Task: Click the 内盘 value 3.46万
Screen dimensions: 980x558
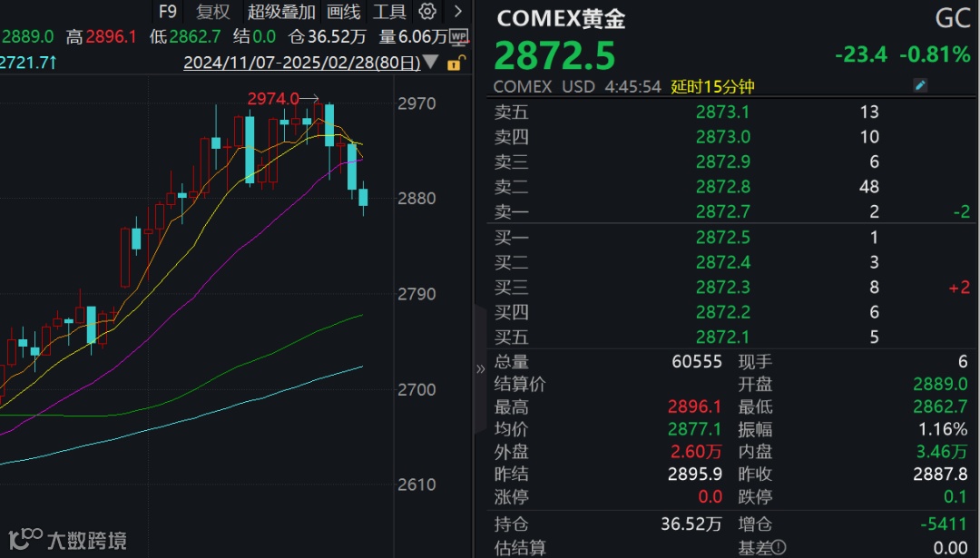Action: pyautogui.click(x=942, y=452)
